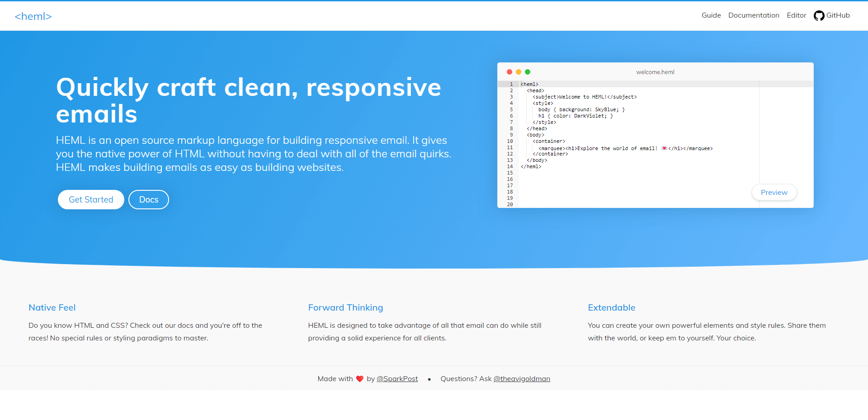Click the yellow traffic light in the editor window

(519, 72)
